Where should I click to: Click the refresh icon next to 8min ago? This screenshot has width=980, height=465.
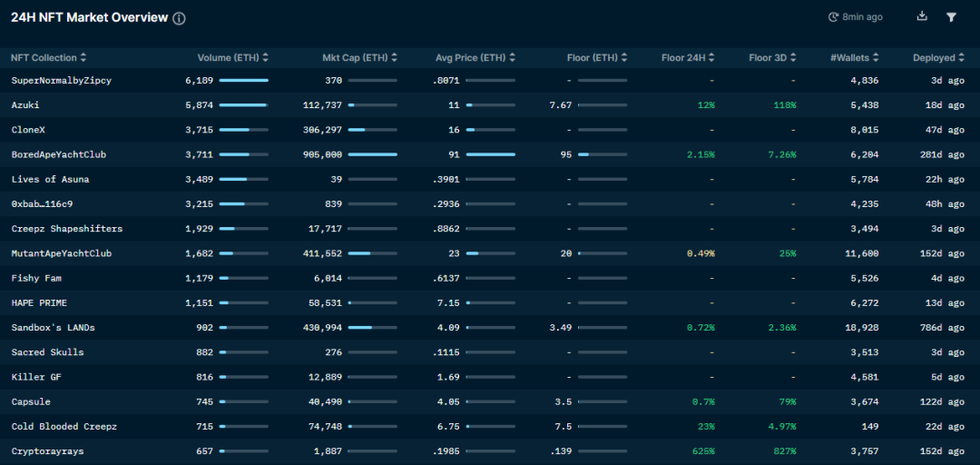coord(833,17)
